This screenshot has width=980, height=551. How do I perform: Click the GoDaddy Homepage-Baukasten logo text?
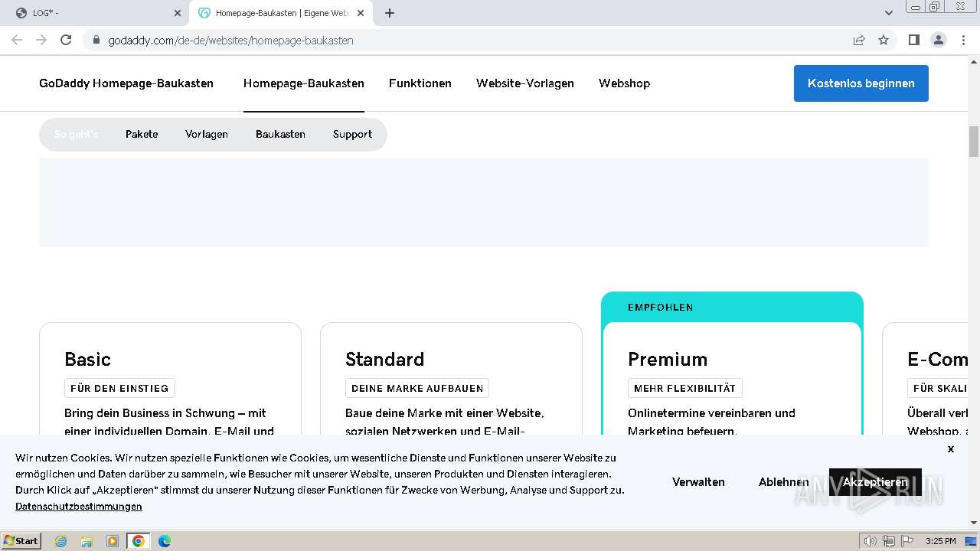126,83
